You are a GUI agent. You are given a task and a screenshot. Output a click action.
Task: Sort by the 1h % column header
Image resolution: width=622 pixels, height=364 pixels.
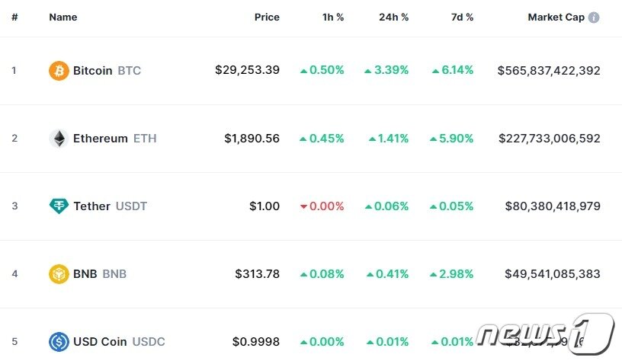tap(333, 17)
